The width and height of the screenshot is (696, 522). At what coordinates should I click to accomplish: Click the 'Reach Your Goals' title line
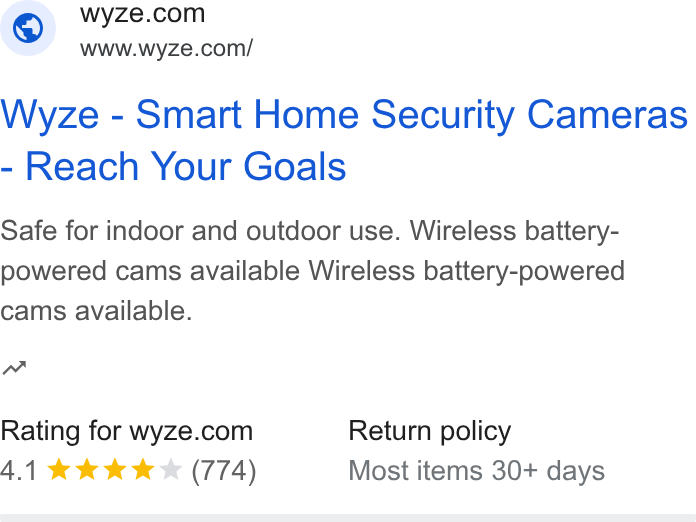coord(186,166)
